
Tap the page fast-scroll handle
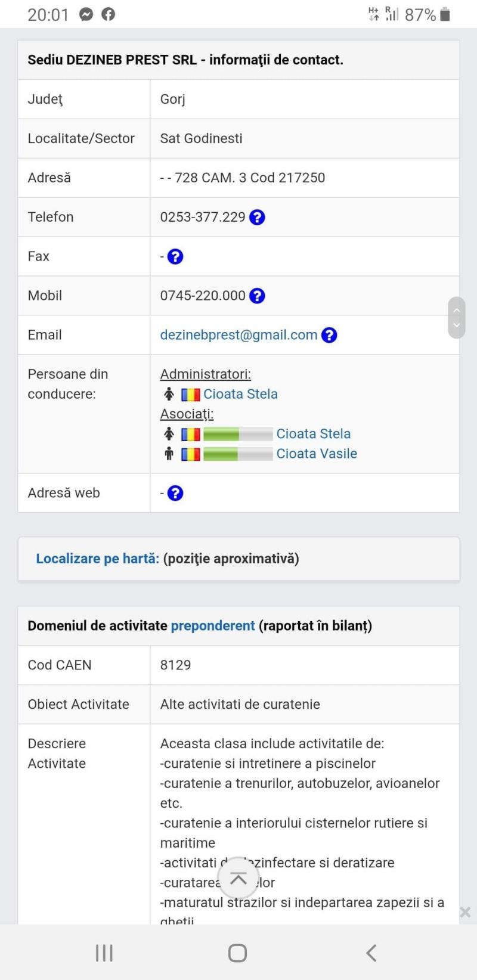456,317
